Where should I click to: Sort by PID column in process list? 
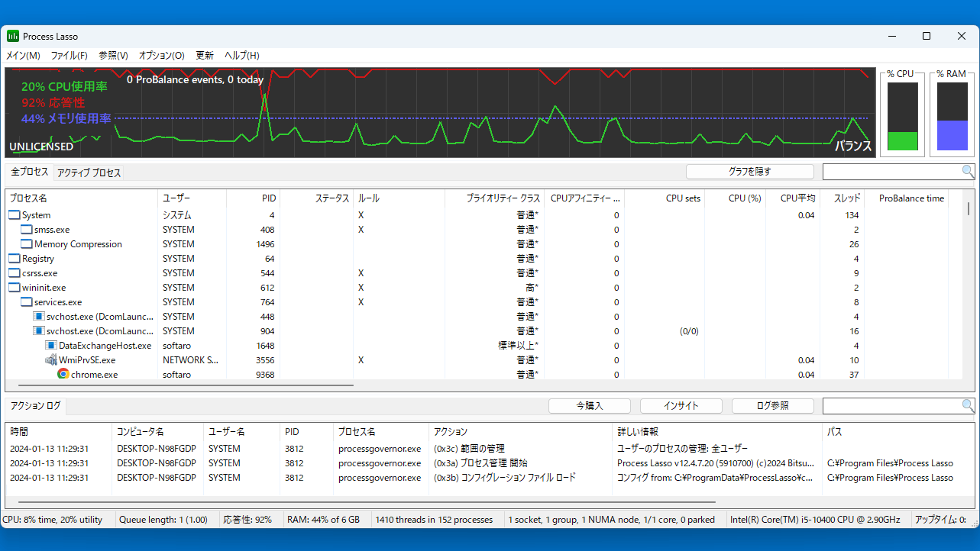coord(253,198)
